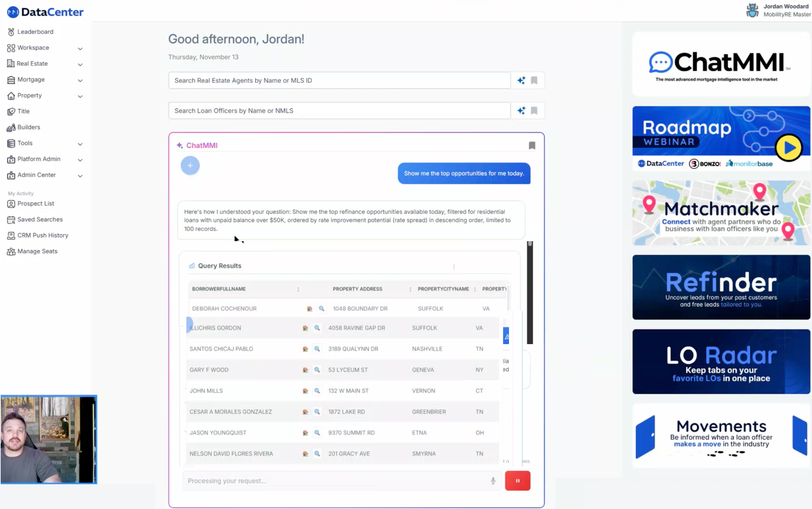This screenshot has height=509, width=812.
Task: Open the Refinder banner
Action: click(x=721, y=287)
